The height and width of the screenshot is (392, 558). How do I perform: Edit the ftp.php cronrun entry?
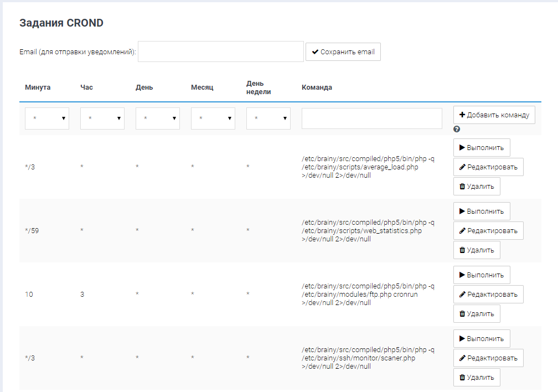point(488,295)
